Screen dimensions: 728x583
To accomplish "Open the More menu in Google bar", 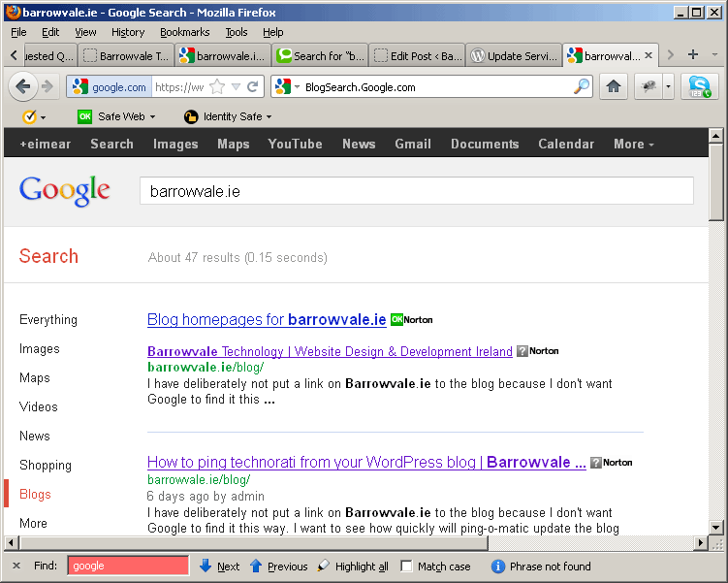I will (x=634, y=144).
